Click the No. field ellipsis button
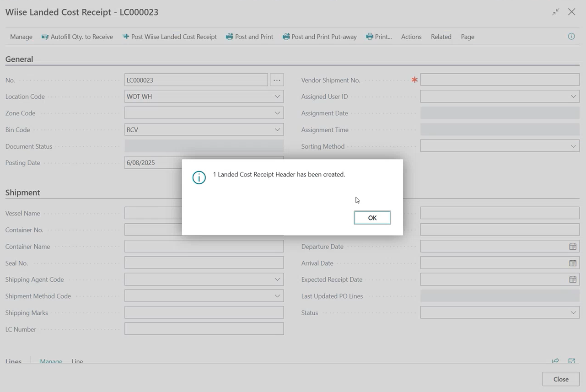Screen dimensions: 586x392 (x=277, y=80)
